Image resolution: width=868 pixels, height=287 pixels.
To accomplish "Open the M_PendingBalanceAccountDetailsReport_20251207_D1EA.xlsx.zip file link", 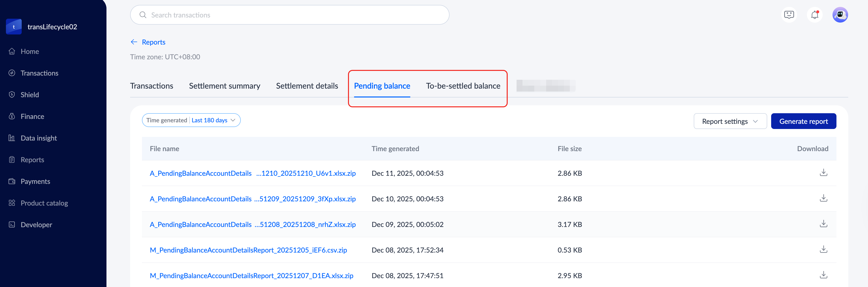I will [251, 276].
